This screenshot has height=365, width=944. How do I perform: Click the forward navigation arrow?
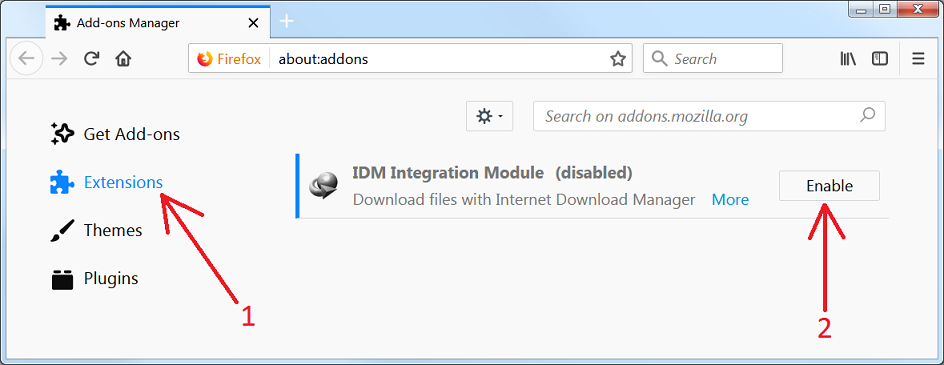coord(59,58)
